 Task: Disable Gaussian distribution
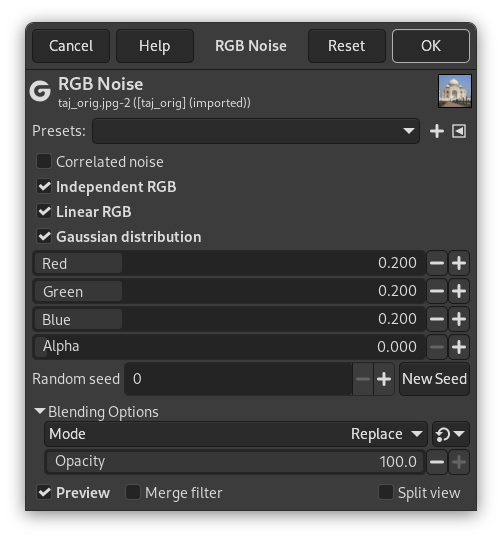[x=44, y=236]
